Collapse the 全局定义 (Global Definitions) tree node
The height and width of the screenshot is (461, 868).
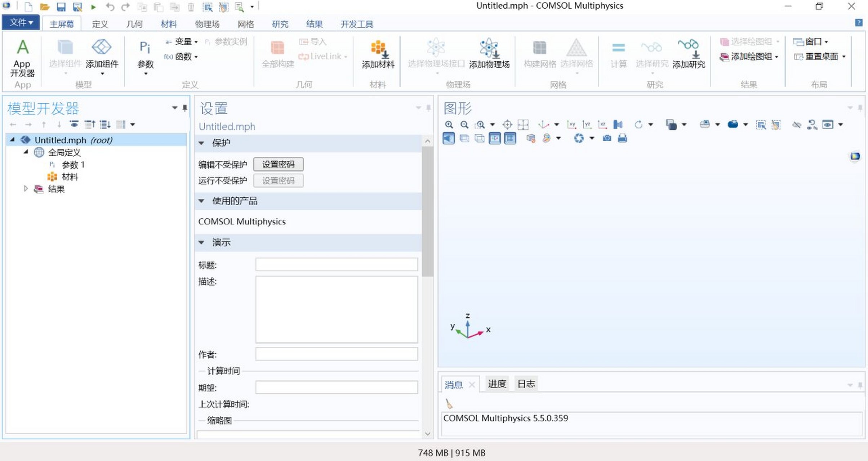26,152
